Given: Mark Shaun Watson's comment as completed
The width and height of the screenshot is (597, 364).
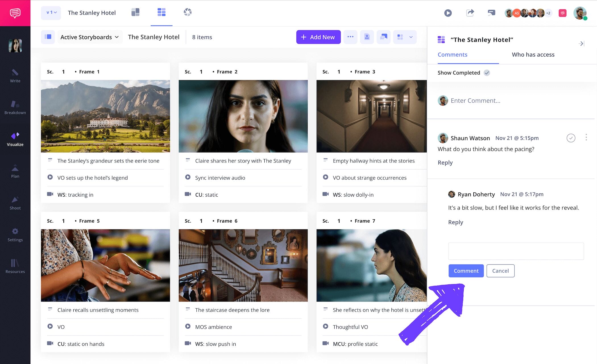Looking at the screenshot, I should point(571,138).
